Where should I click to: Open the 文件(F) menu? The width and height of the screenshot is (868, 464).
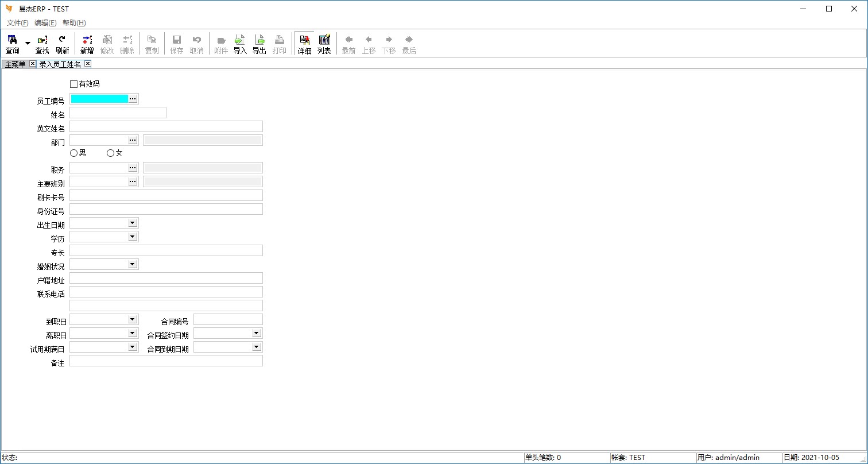click(17, 23)
